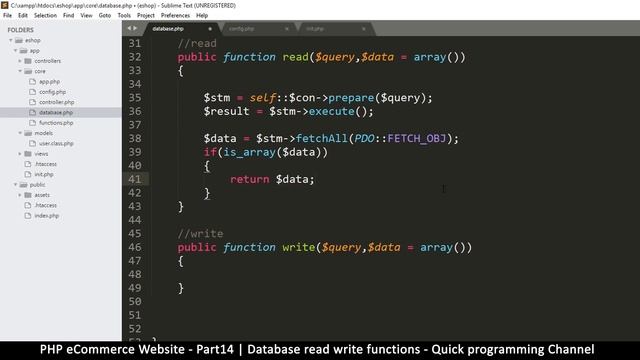Open the Selection menu

tap(45, 16)
